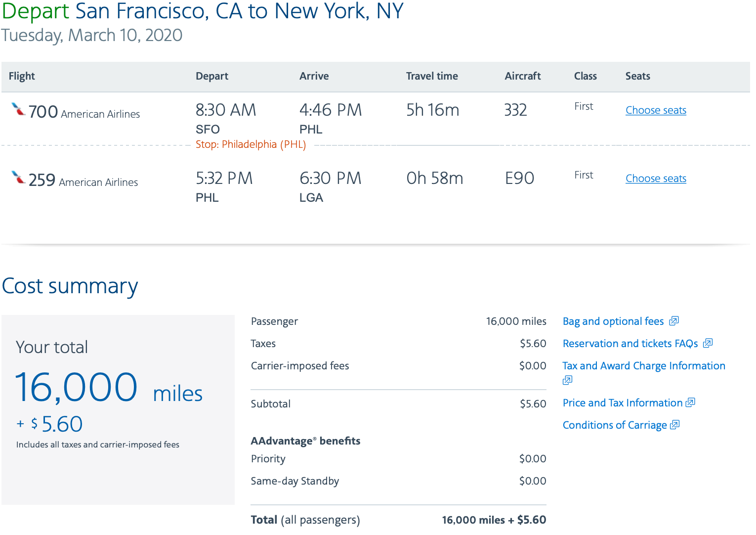The height and width of the screenshot is (535, 756).
Task: Click the Carrier-imposed fees $0.00 amount
Action: click(x=533, y=366)
